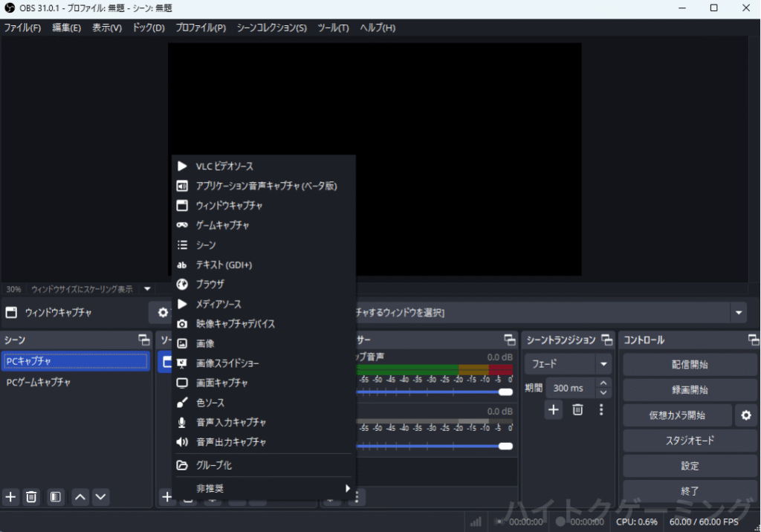This screenshot has height=532, width=761.
Task: Toggle スタジオモード
Action: coord(690,441)
